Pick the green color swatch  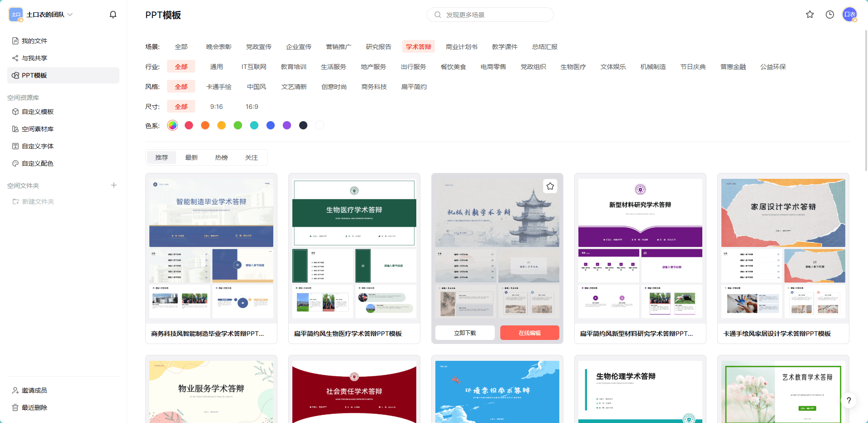tap(238, 125)
